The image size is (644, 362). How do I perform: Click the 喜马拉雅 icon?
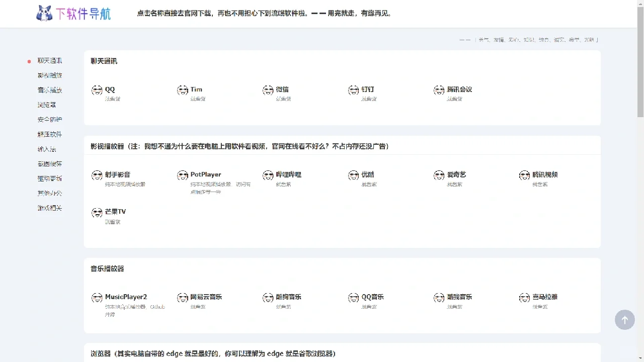[525, 298]
